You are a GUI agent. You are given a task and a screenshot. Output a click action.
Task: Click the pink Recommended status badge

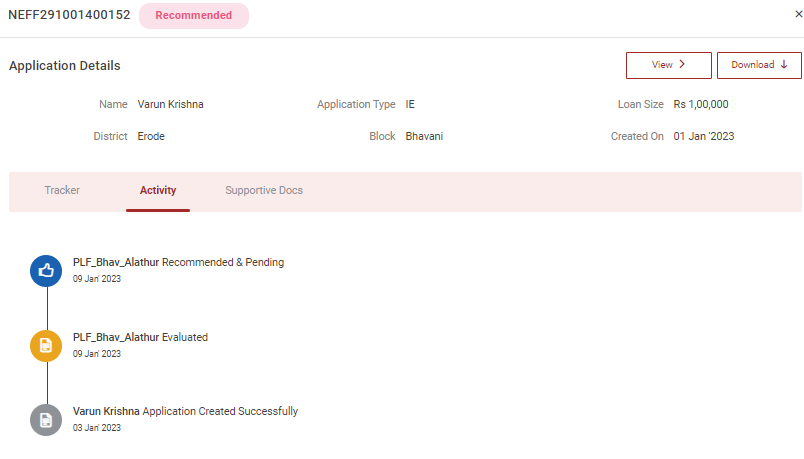point(193,16)
